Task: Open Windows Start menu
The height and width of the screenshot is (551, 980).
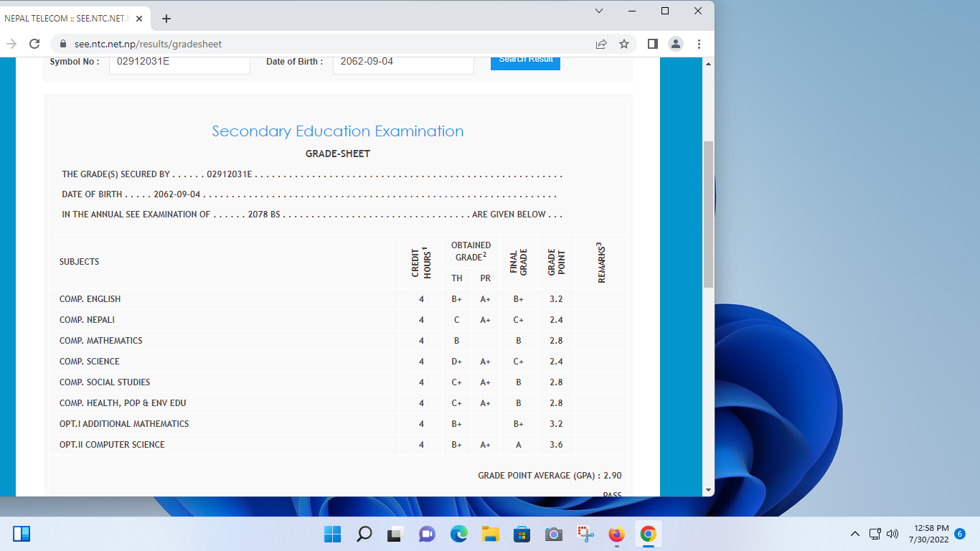Action: (x=332, y=534)
